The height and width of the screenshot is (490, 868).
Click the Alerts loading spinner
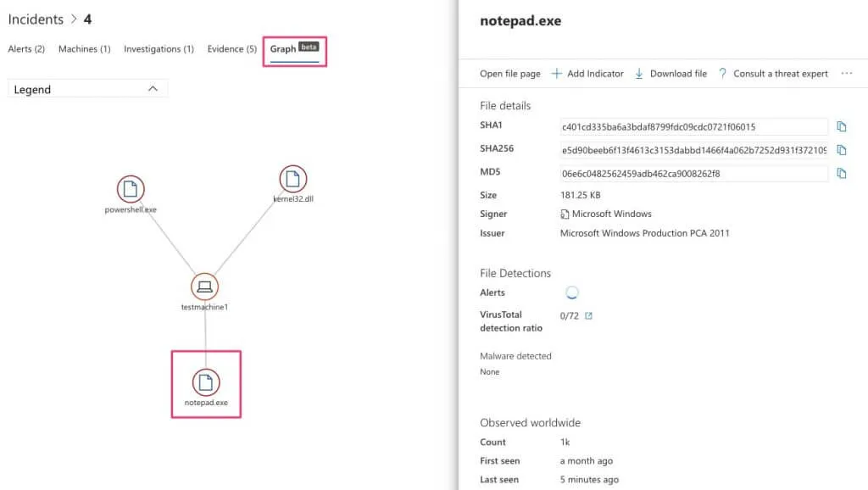572,292
